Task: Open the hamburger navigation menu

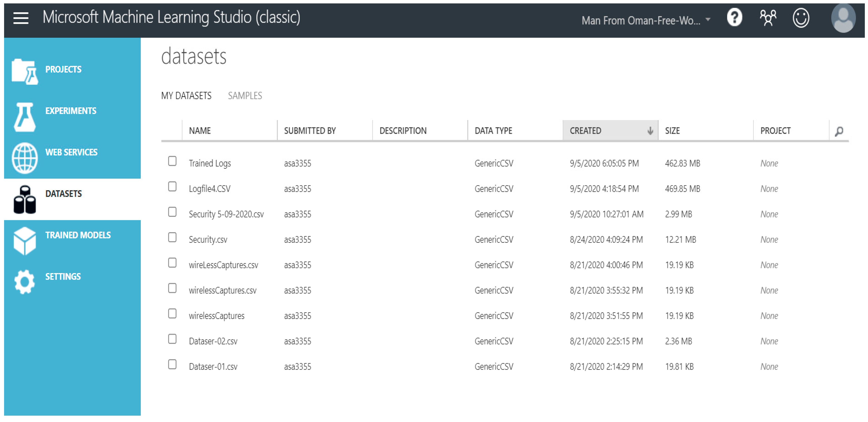Action: [x=21, y=18]
